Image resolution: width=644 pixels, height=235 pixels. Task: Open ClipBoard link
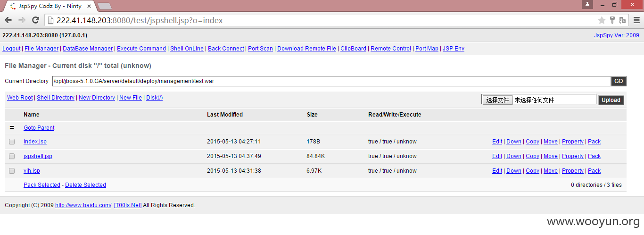point(353,49)
